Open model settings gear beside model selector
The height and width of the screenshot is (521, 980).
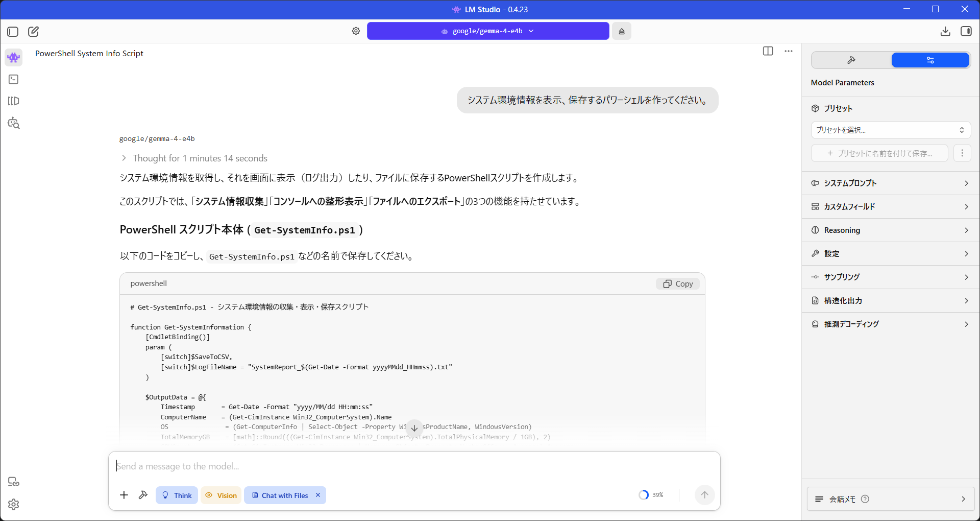click(x=356, y=31)
